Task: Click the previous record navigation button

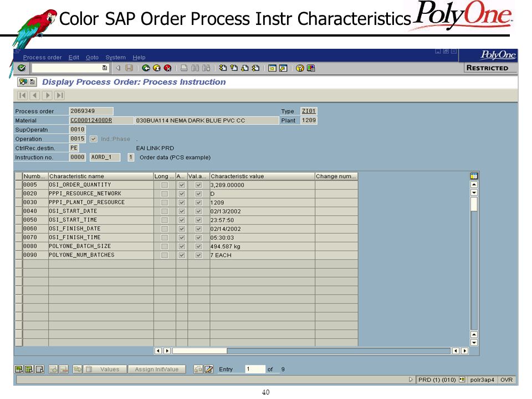Action: (35, 95)
